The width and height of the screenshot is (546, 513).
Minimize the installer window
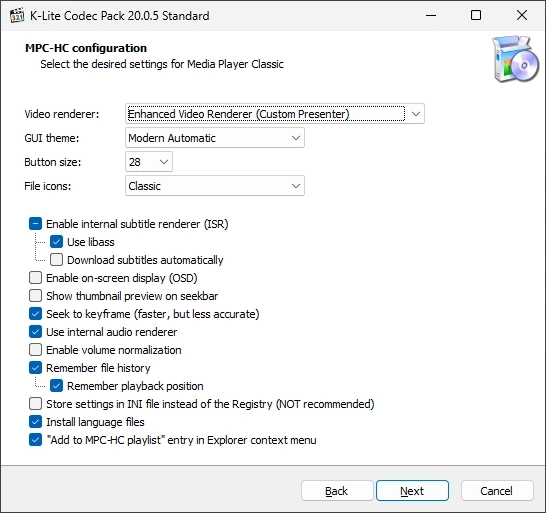(431, 15)
